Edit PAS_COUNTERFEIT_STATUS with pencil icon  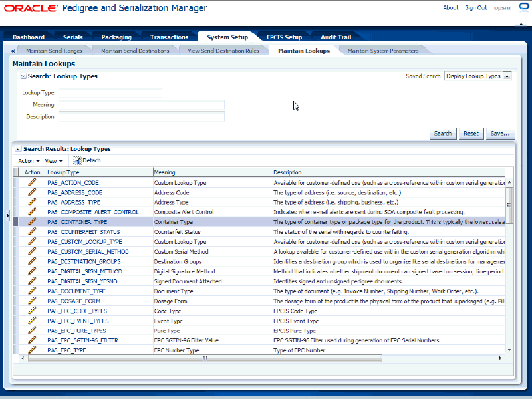click(32, 231)
